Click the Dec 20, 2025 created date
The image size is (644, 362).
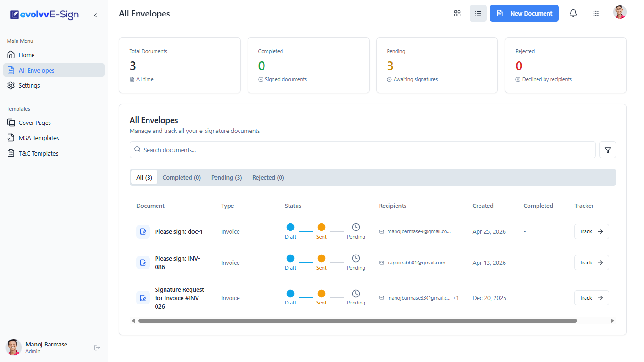click(x=489, y=298)
